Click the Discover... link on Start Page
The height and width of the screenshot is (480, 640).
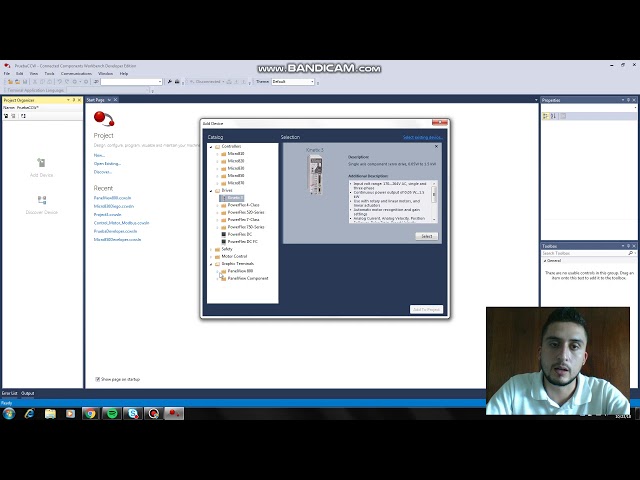[x=103, y=172]
